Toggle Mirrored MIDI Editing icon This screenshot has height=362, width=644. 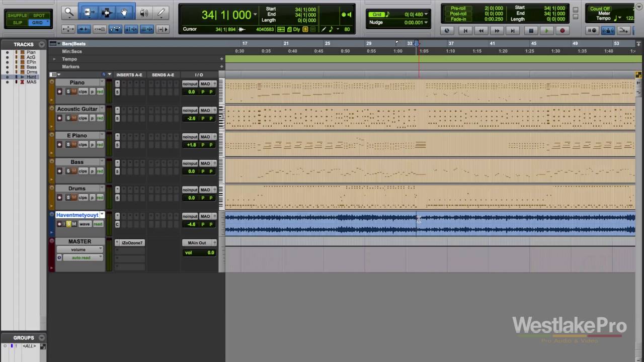[x=100, y=29]
